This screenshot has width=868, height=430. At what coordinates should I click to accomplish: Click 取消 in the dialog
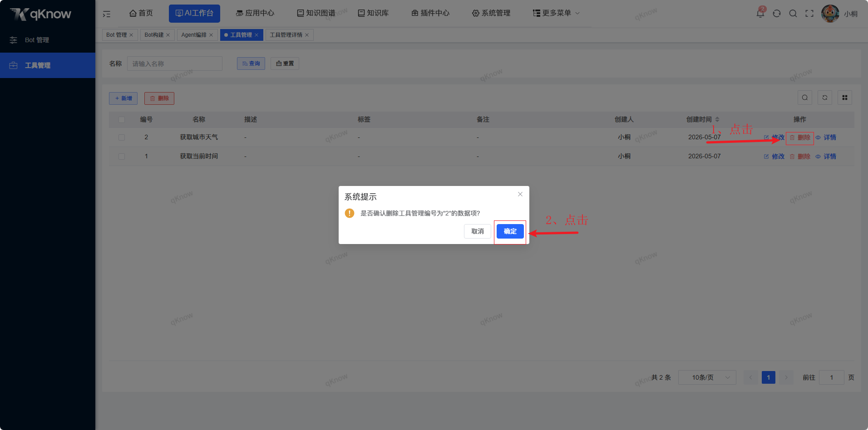478,231
